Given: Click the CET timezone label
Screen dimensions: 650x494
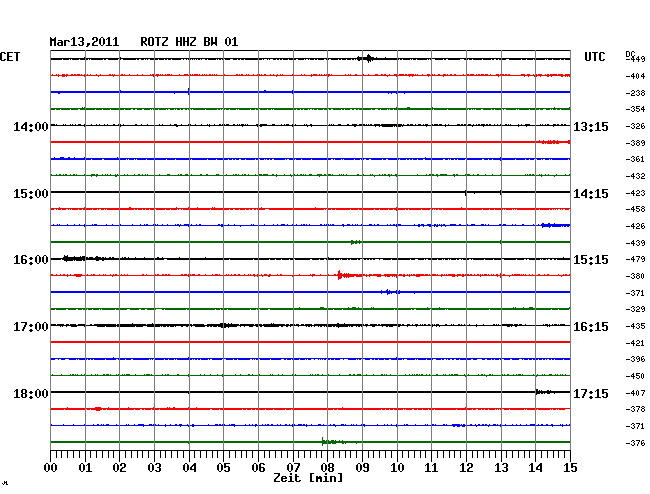Looking at the screenshot, I should pos(10,57).
